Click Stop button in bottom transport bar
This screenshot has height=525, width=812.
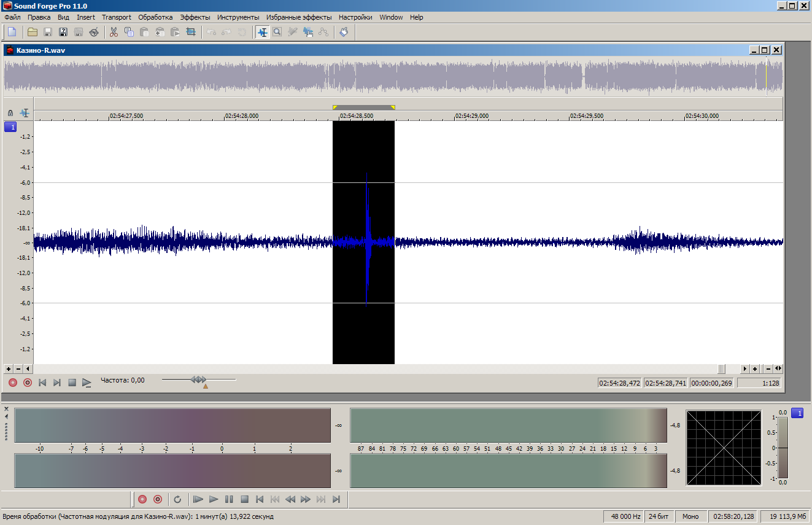[244, 499]
